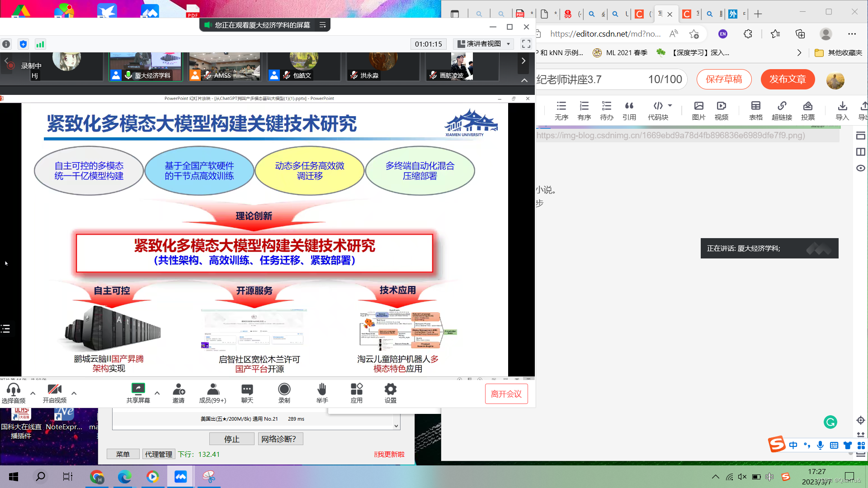Open Microsoft Edge from taskbar
868x488 pixels.
click(125, 477)
